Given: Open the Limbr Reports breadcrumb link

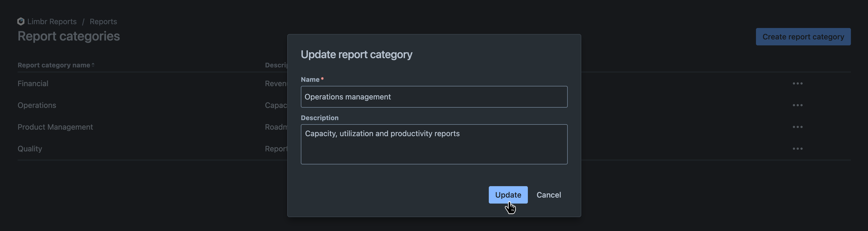Looking at the screenshot, I should [x=52, y=21].
